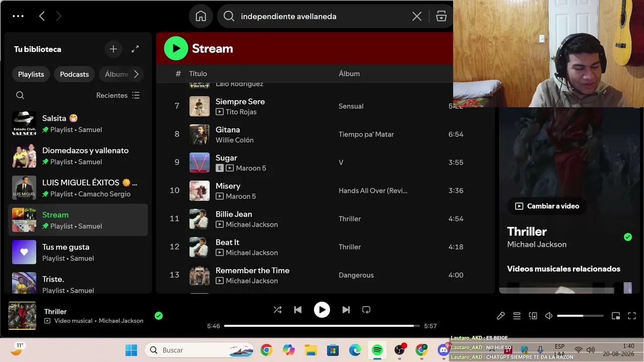Open the Dangerous album link
Screen dimensions: 644x362
click(356, 275)
